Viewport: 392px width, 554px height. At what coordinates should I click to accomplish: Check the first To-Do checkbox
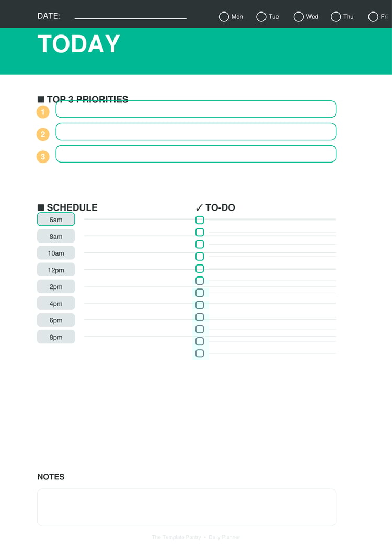200,220
